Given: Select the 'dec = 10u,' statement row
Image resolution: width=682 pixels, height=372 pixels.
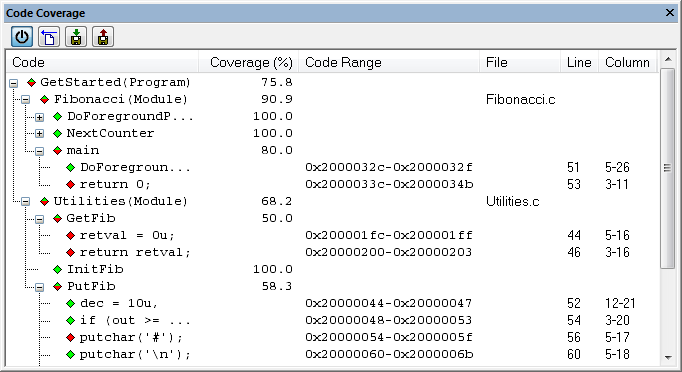Looking at the screenshot, I should tap(119, 303).
